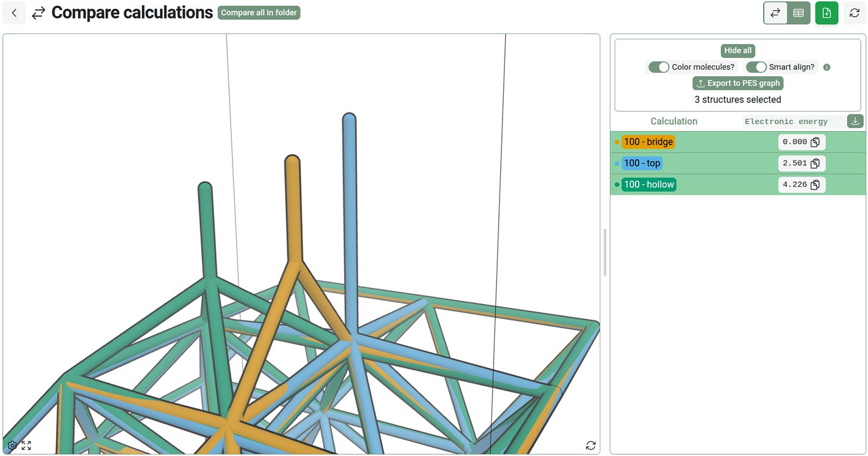Copy the 4.226 energy value

tap(815, 185)
